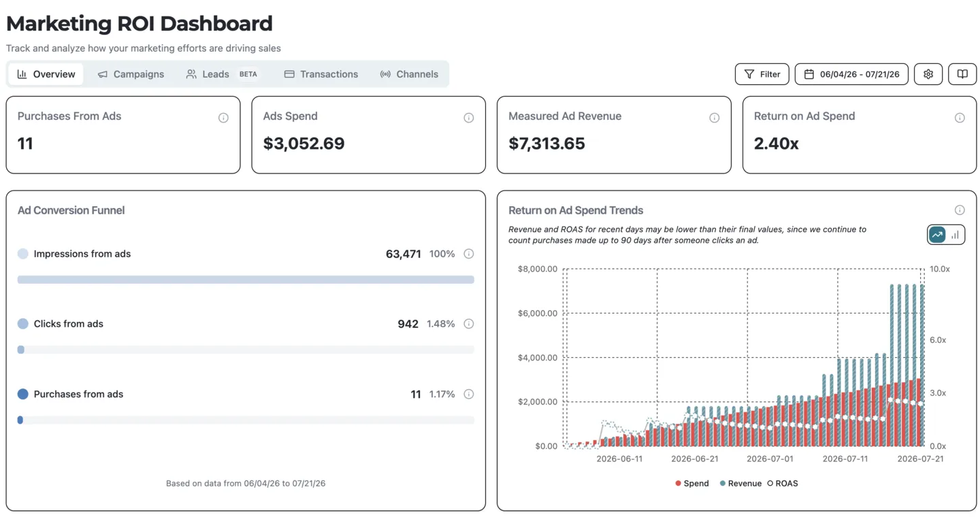Open the documentation book icon

(962, 74)
